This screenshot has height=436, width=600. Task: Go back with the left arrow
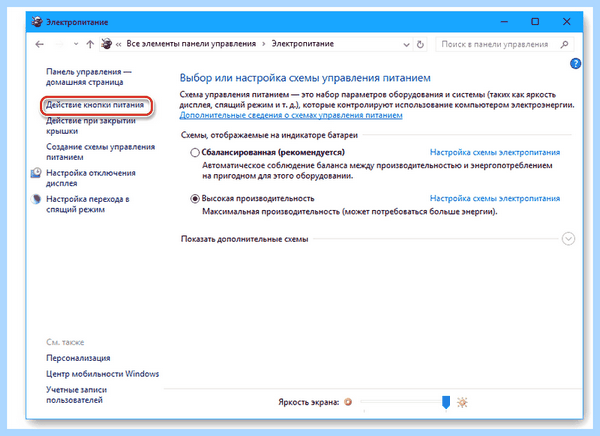click(x=39, y=44)
